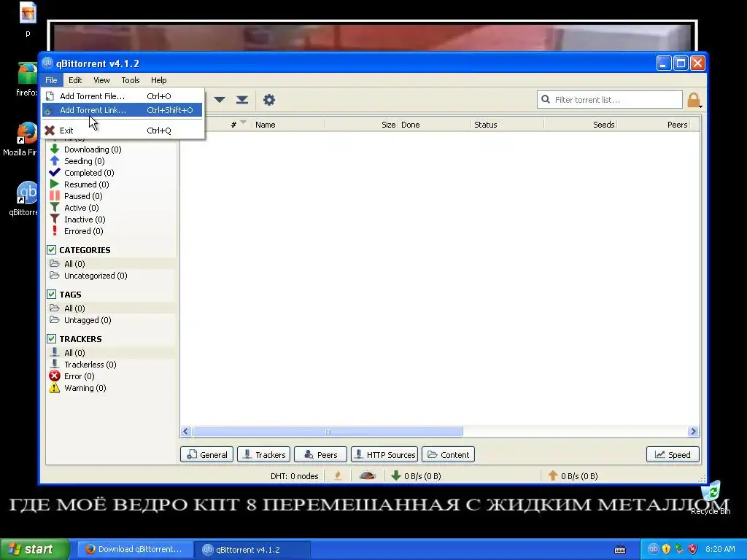
Task: Click the lock UI padlock icon
Action: tap(694, 100)
